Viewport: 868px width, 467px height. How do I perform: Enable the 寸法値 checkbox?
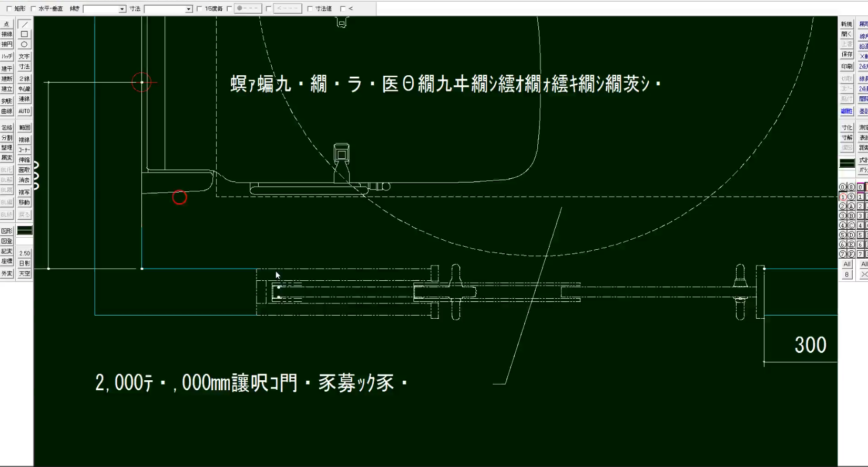click(310, 8)
